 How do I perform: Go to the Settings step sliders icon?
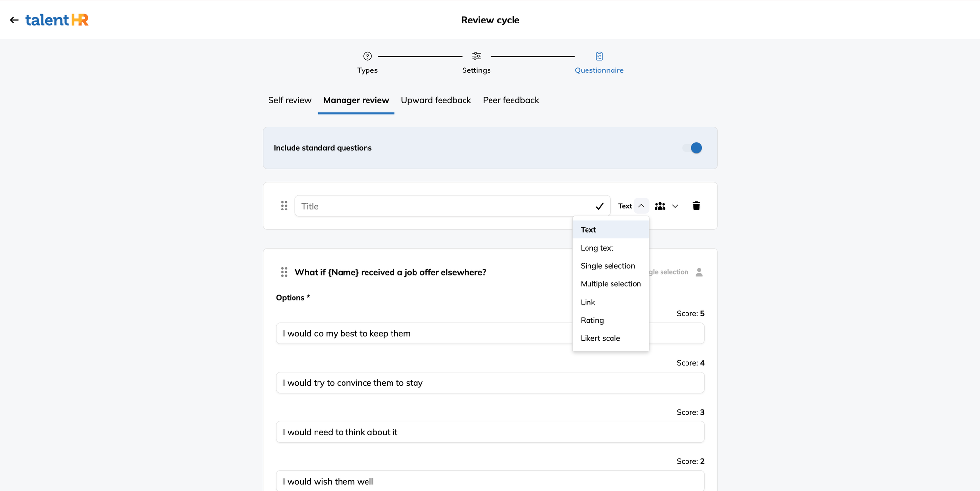[476, 56]
